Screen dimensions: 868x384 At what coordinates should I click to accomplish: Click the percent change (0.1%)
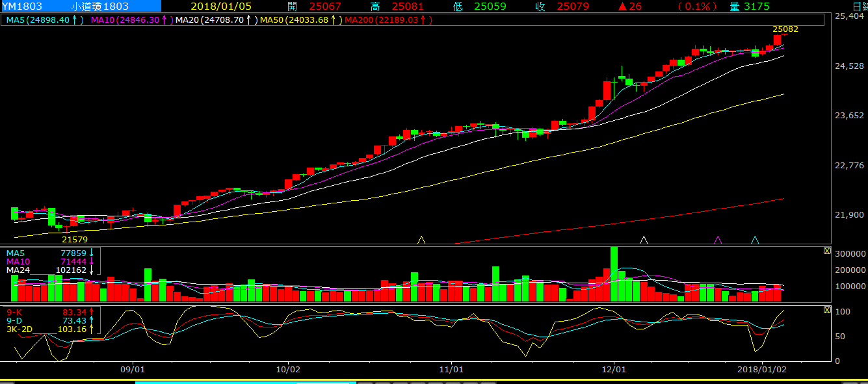[698, 6]
